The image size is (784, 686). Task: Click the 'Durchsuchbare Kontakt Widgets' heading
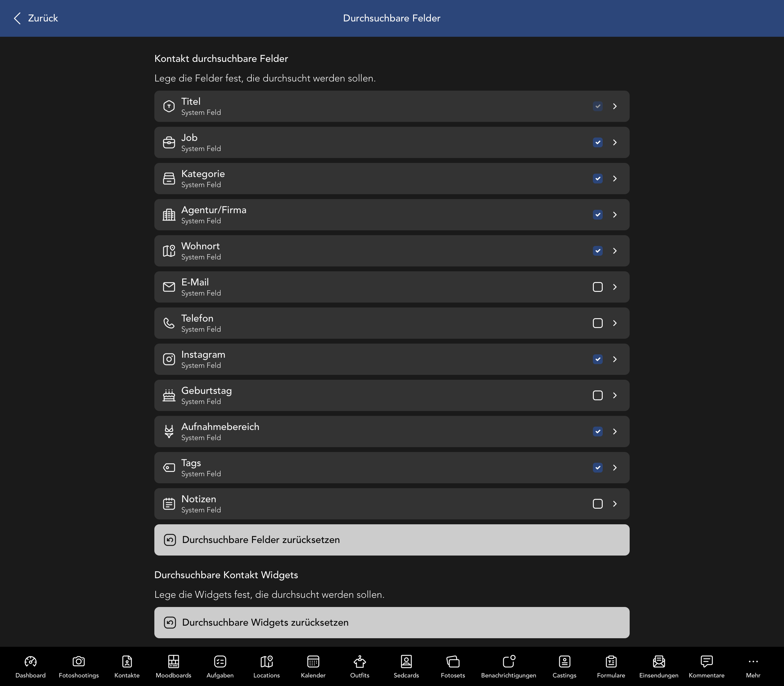click(226, 575)
